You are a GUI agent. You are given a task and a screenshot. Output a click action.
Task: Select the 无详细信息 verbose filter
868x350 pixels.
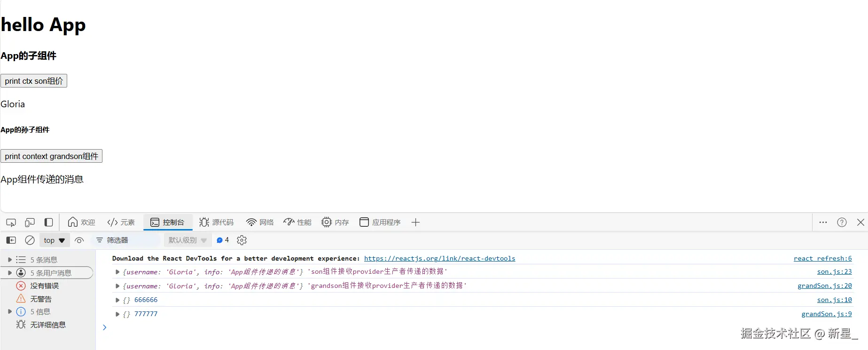[47, 325]
